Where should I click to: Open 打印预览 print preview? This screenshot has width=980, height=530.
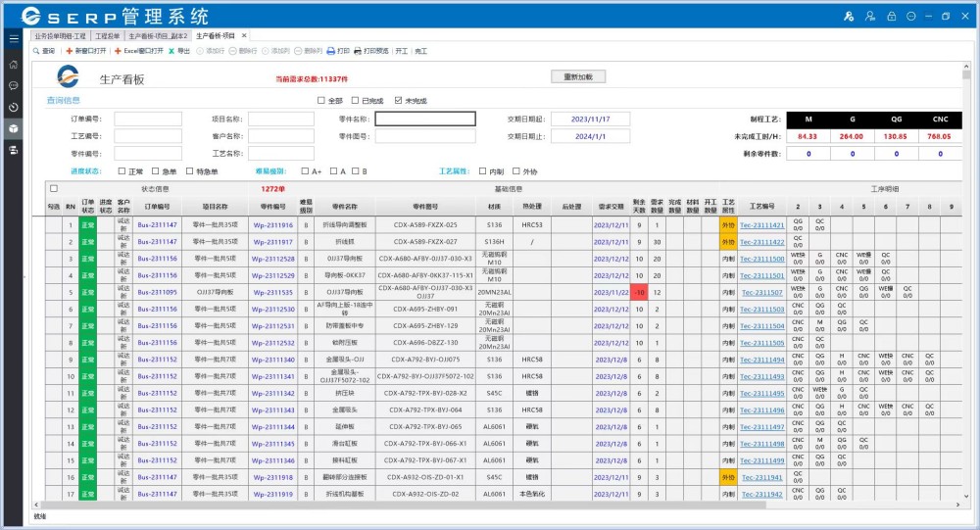pyautogui.click(x=359, y=51)
